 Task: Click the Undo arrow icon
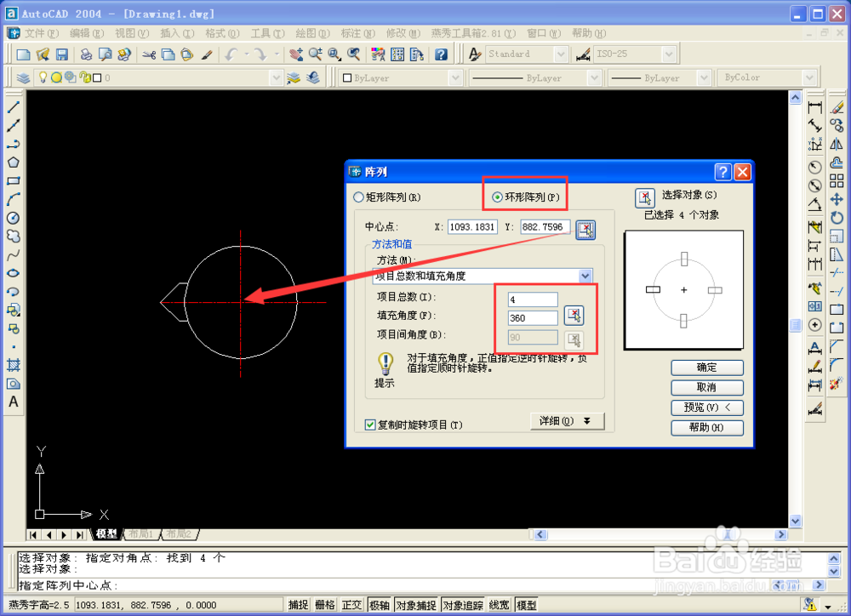[x=231, y=54]
